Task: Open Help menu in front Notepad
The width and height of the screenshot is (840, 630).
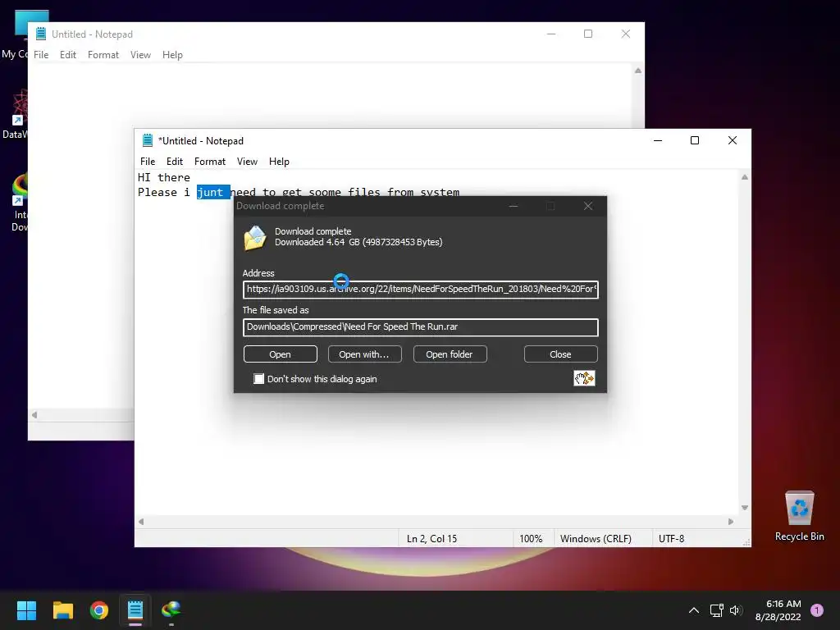Action: (x=279, y=162)
